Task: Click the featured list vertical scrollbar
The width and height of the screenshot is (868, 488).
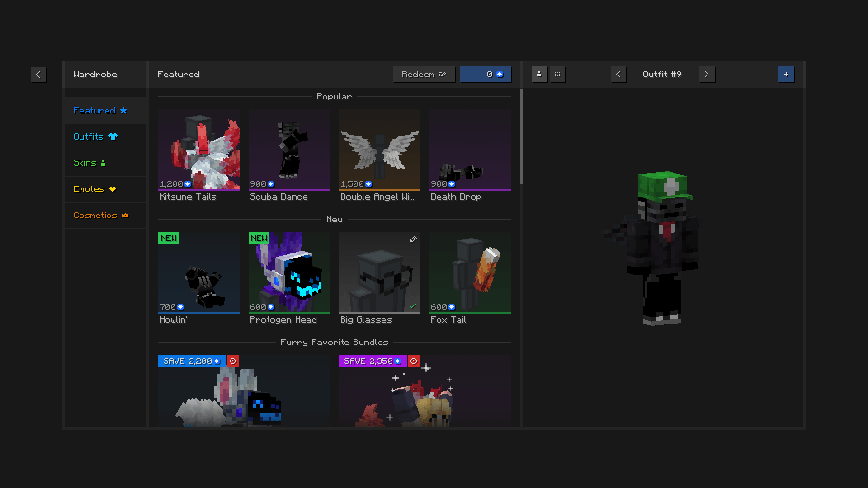Action: point(521,136)
